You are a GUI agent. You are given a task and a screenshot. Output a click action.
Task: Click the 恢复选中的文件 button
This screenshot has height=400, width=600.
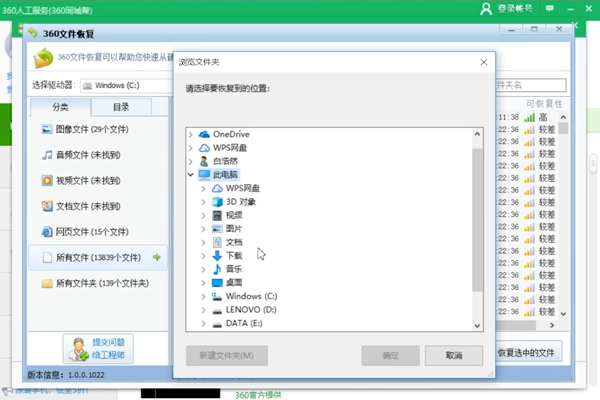[x=526, y=353]
